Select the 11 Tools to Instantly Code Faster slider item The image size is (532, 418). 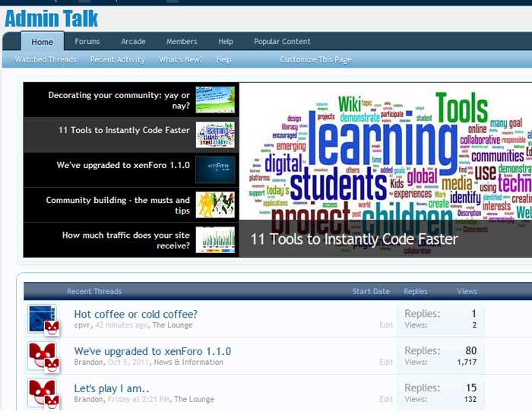click(131, 135)
